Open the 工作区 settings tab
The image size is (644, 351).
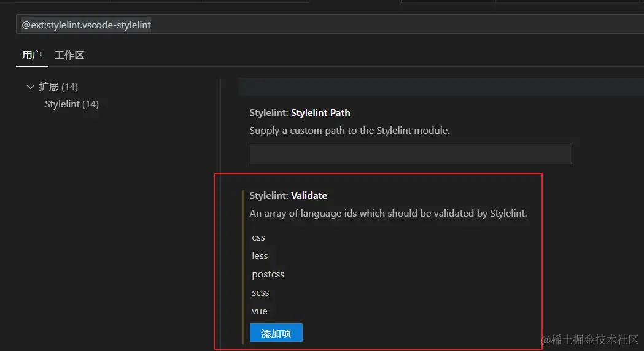(69, 55)
